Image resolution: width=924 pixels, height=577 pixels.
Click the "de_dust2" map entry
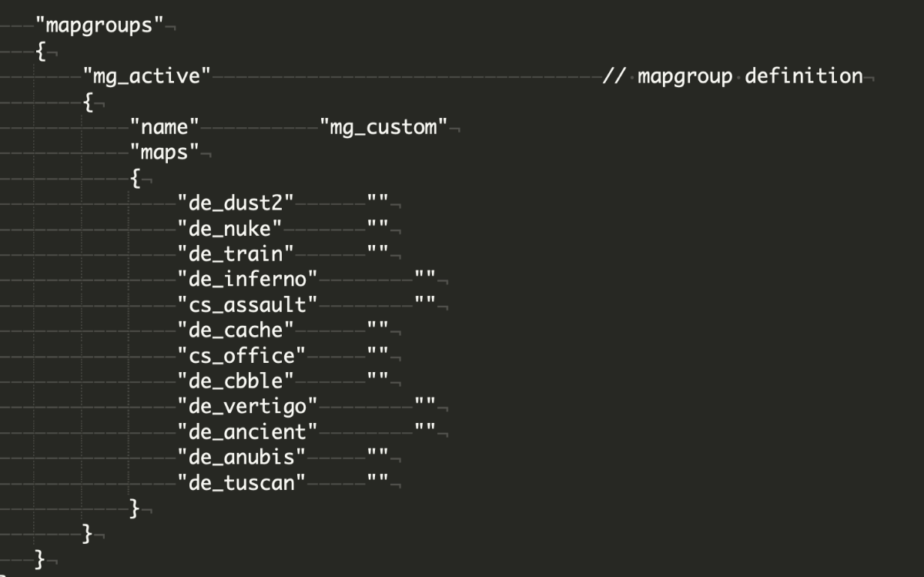click(236, 203)
